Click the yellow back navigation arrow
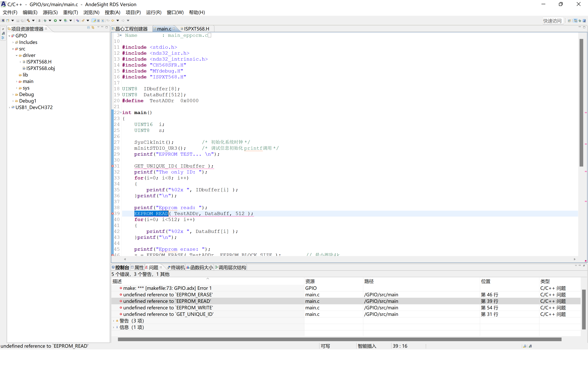This screenshot has height=368, width=588. tap(113, 21)
